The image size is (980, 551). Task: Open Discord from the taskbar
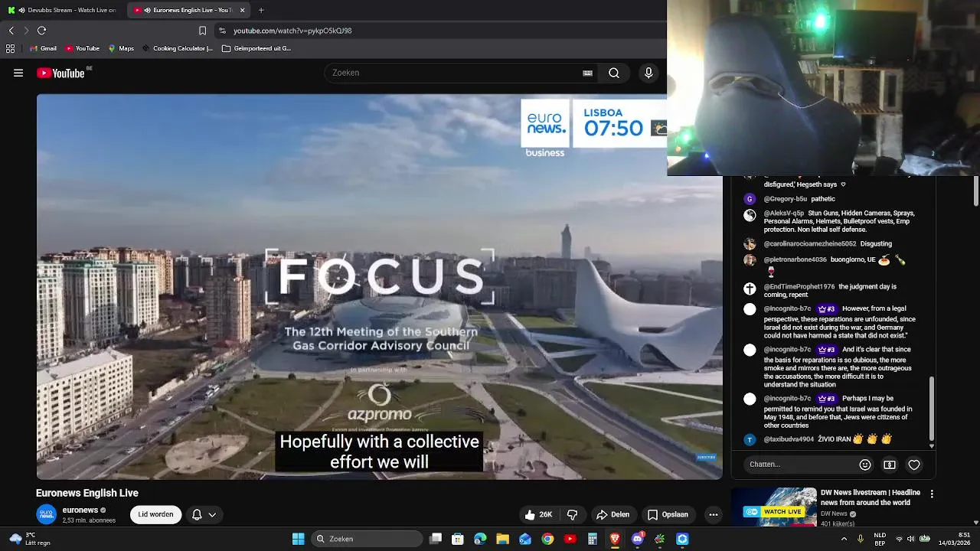pyautogui.click(x=637, y=539)
